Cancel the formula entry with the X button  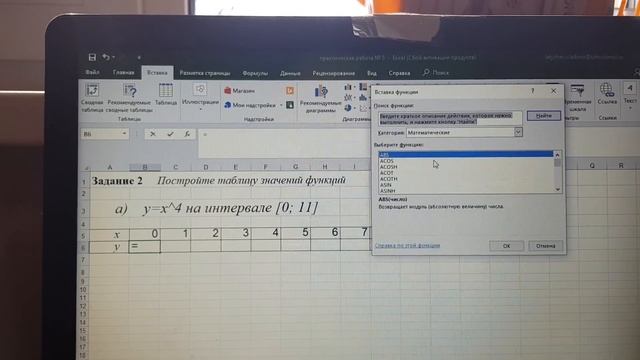click(x=153, y=134)
